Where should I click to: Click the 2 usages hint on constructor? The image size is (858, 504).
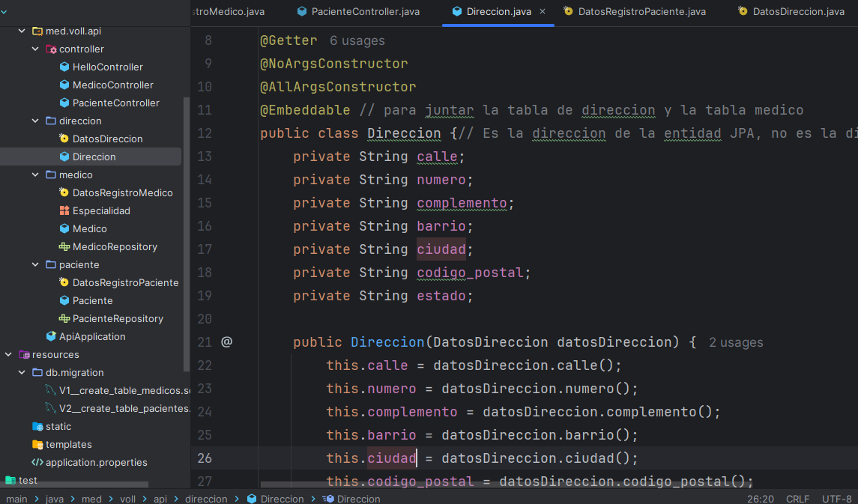click(x=736, y=343)
